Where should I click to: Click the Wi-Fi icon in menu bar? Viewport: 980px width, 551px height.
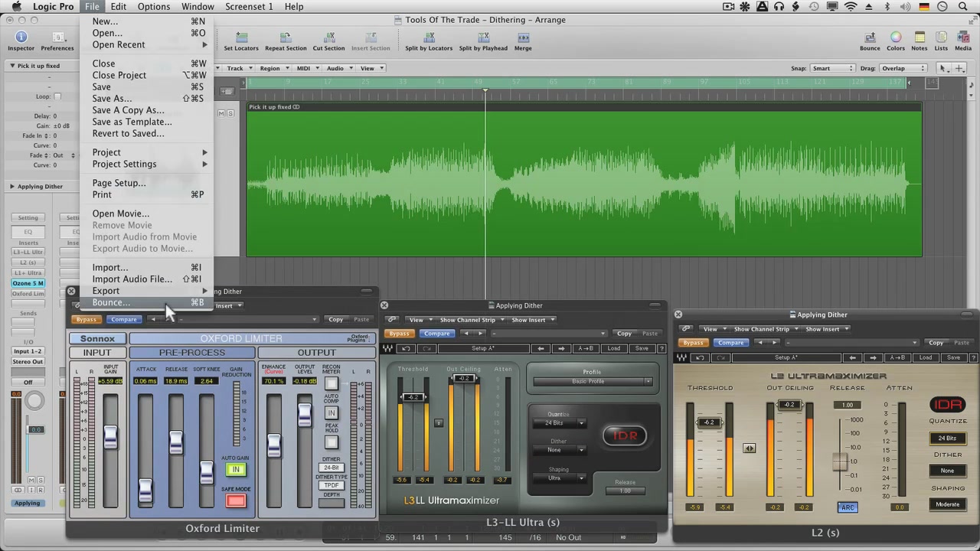tap(851, 6)
